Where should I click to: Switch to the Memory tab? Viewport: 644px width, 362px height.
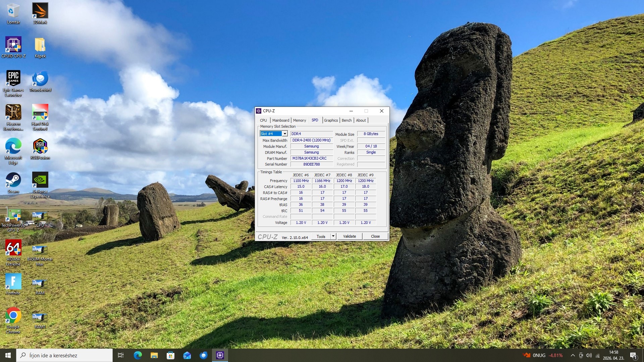pyautogui.click(x=299, y=120)
